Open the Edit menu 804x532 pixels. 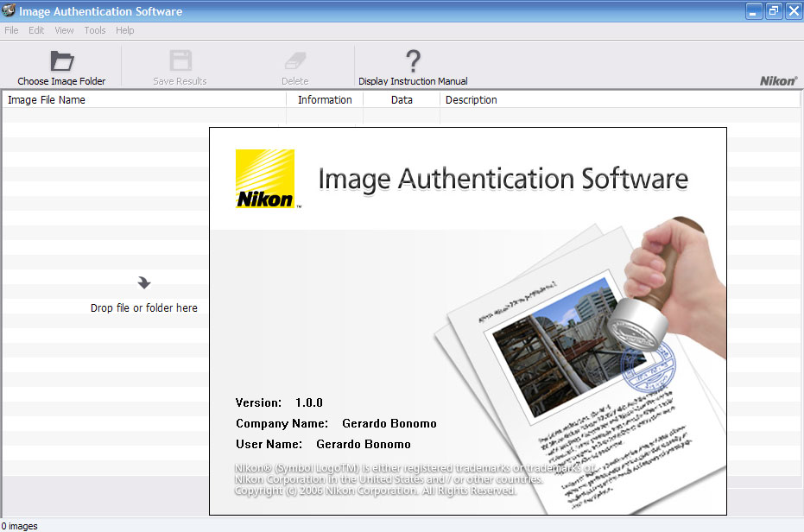point(36,30)
